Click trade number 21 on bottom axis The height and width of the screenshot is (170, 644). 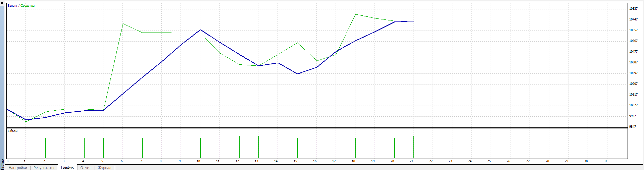(411, 161)
